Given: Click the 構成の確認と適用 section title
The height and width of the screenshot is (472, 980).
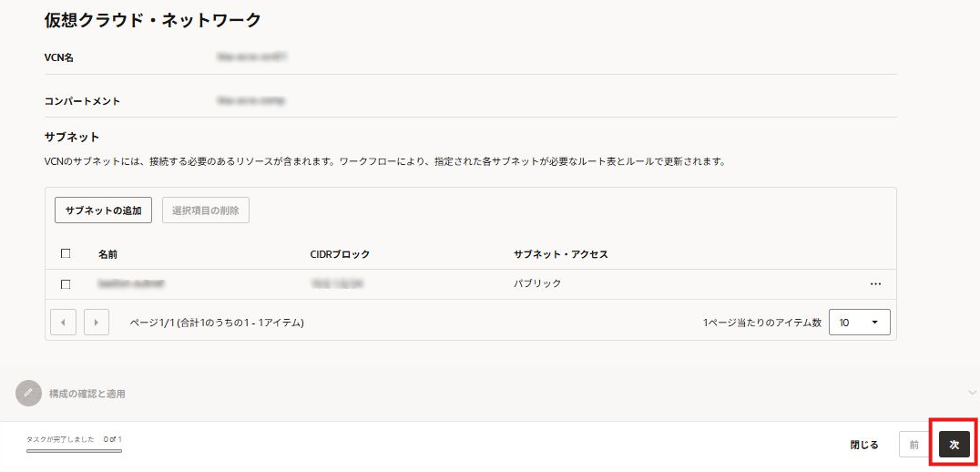Looking at the screenshot, I should pos(87,394).
